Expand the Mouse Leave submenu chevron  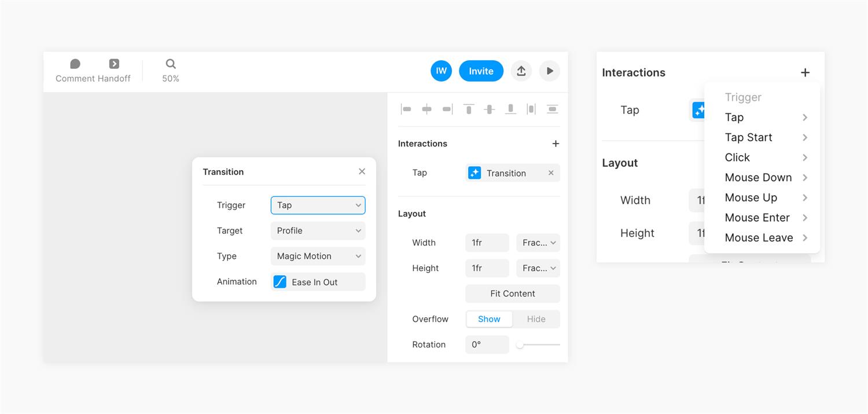click(805, 238)
